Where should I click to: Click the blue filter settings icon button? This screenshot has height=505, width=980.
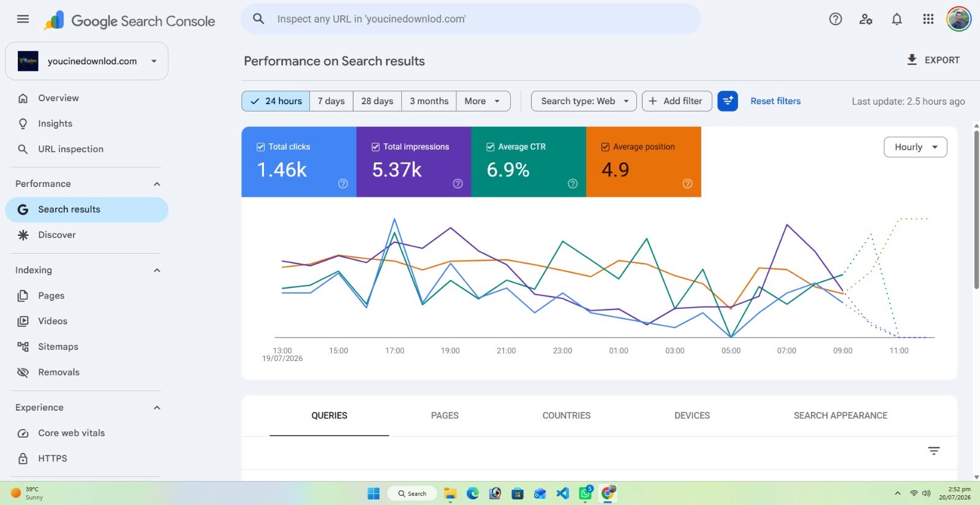[x=728, y=101]
